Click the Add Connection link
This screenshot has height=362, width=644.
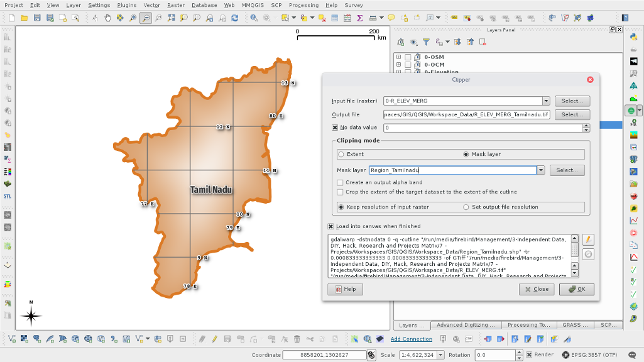pyautogui.click(x=411, y=339)
